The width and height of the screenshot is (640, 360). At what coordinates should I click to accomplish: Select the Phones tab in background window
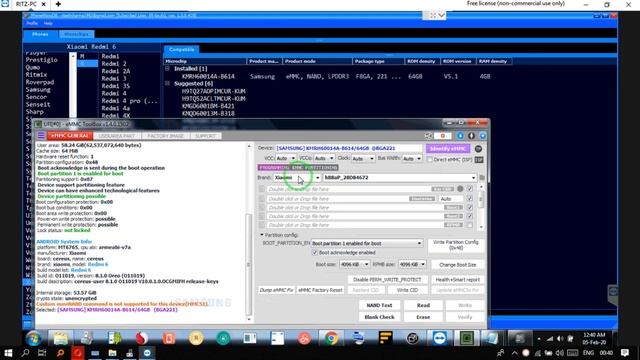(x=40, y=34)
